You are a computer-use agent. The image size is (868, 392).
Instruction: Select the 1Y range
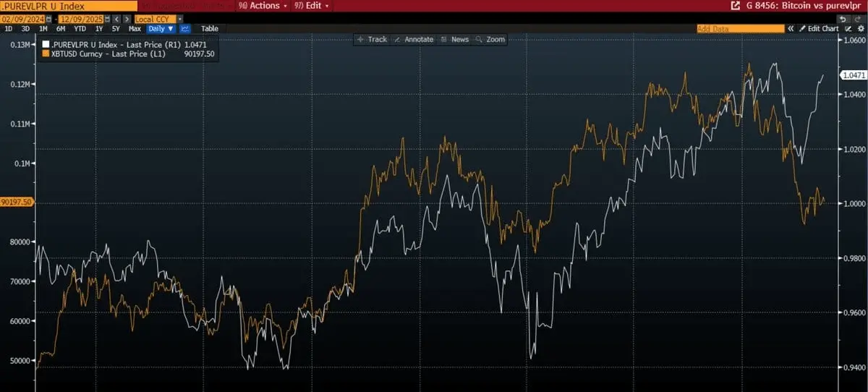98,29
